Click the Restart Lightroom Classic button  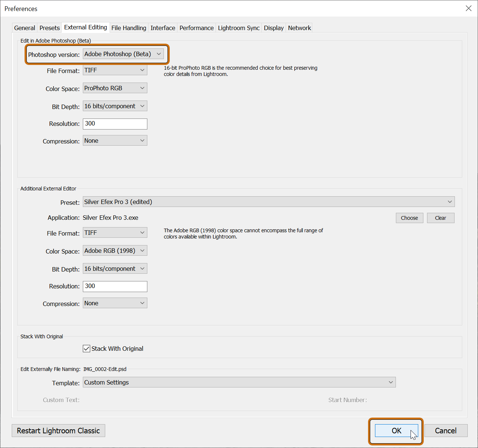pyautogui.click(x=58, y=431)
